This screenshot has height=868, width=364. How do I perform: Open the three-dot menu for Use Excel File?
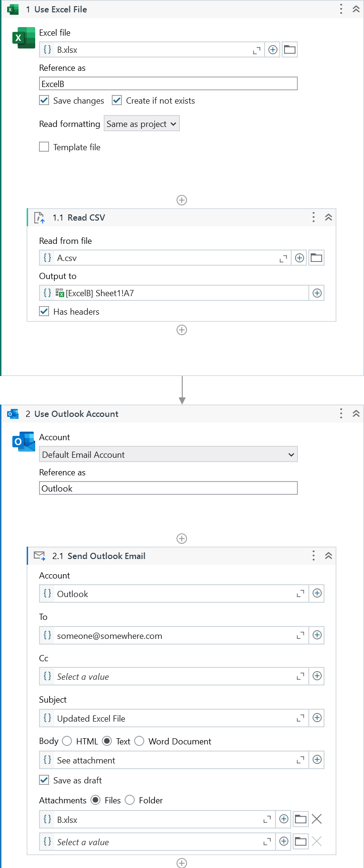point(341,9)
